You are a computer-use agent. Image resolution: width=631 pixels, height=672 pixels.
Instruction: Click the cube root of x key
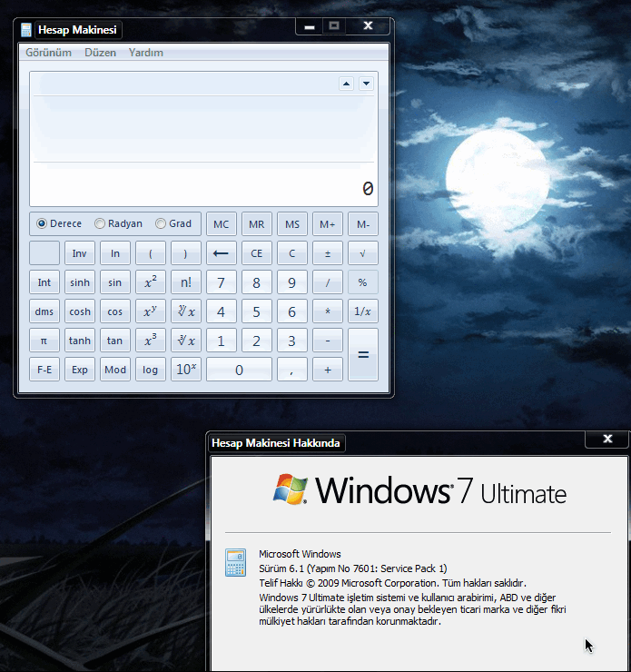tap(186, 341)
